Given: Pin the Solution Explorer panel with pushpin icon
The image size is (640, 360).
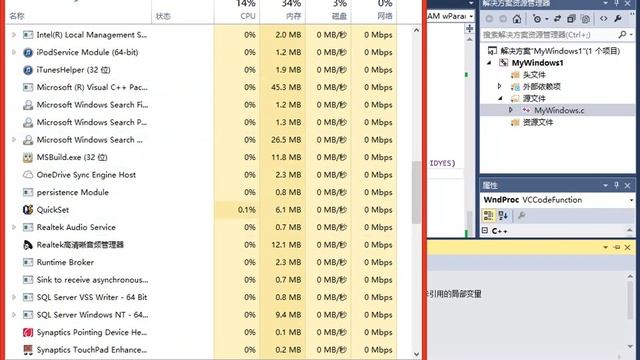Looking at the screenshot, I should 616,3.
